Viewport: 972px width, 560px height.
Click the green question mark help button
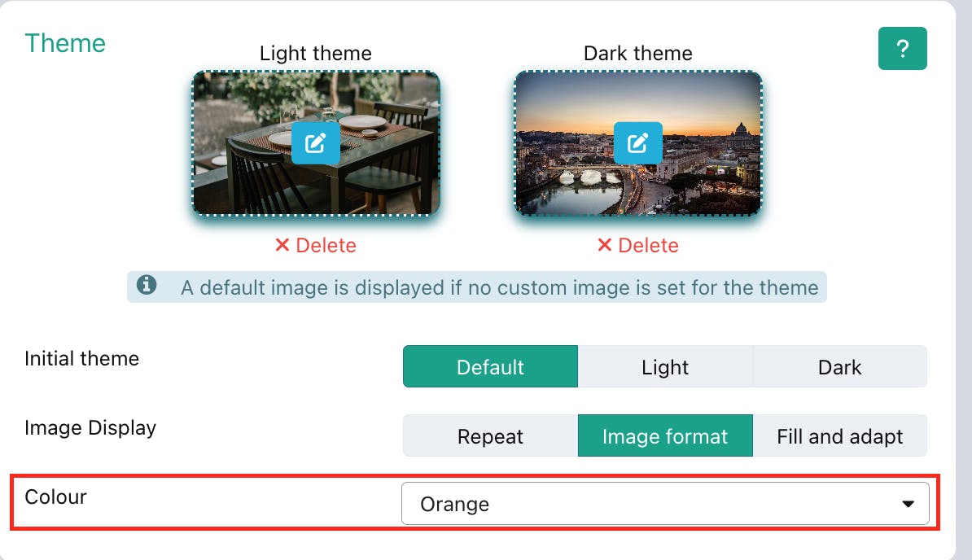(x=902, y=49)
